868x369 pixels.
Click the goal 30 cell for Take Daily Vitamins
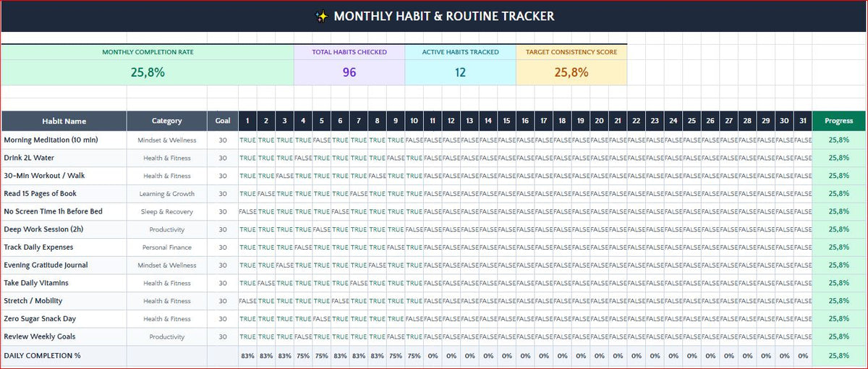tap(223, 283)
